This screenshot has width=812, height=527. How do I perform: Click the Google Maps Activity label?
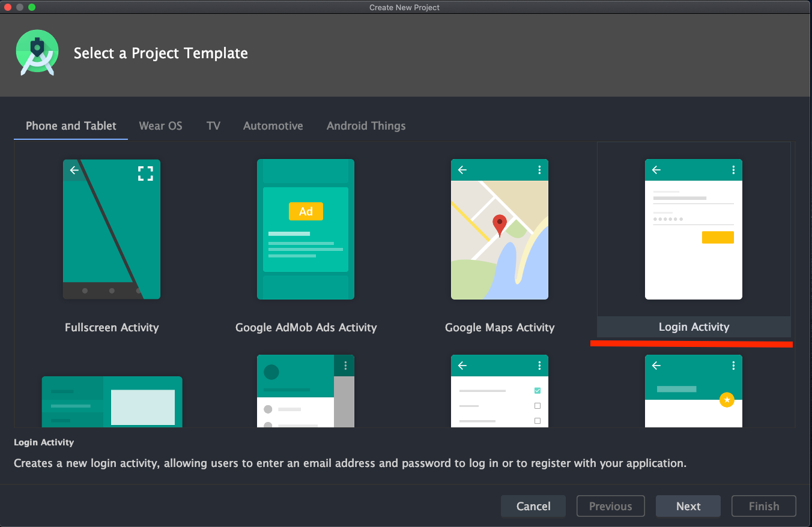pos(500,328)
